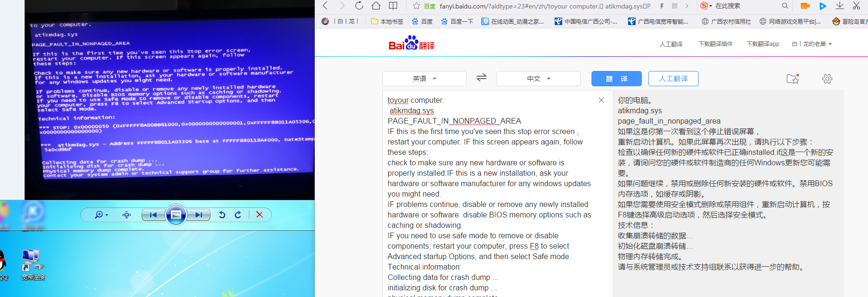Click the browser forward arrow

pos(342,6)
